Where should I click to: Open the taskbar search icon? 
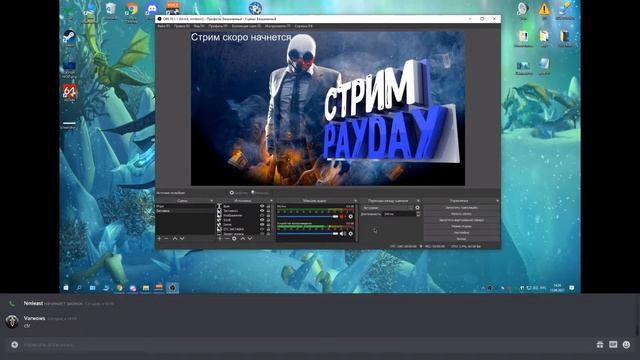tap(79, 288)
